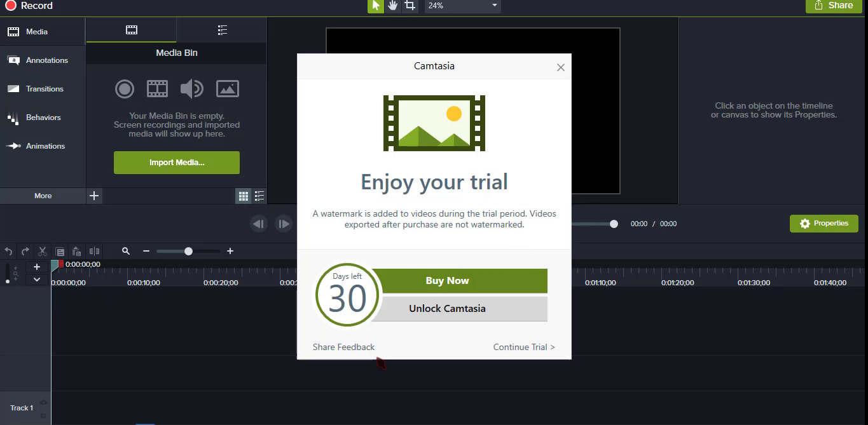Viewport: 868px width, 425px height.
Task: Click the Paste icon in timeline toolbar
Action: point(77,252)
